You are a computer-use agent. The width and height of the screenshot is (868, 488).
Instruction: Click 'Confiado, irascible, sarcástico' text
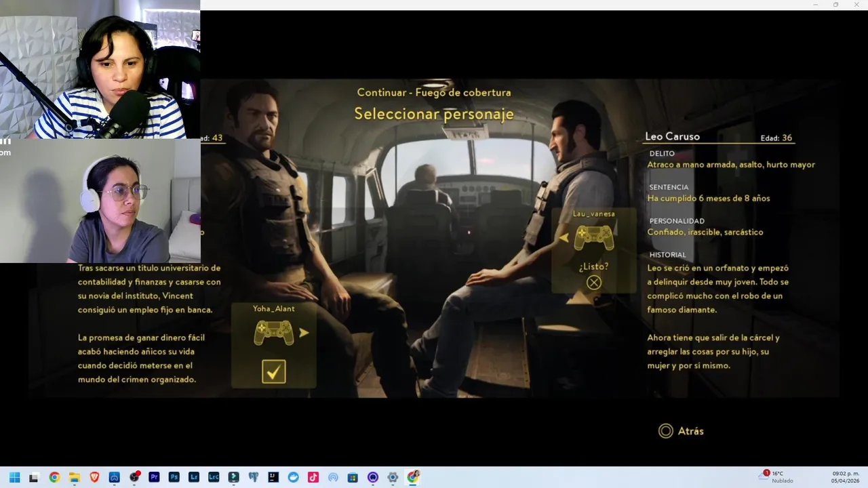coord(705,232)
